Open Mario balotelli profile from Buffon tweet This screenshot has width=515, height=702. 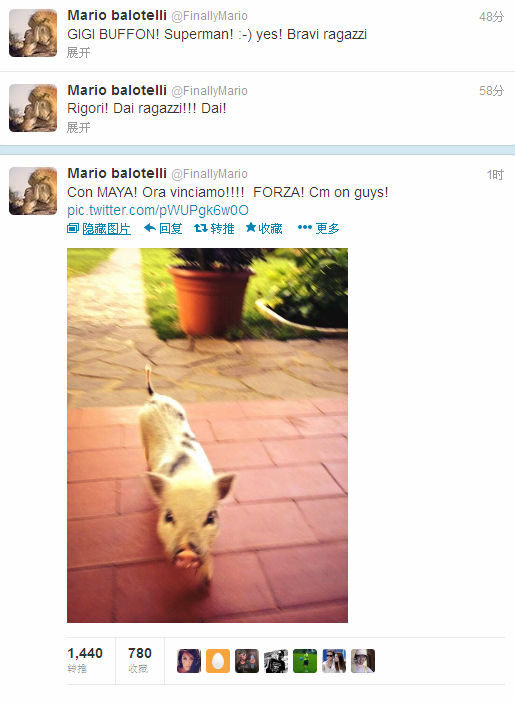click(117, 15)
